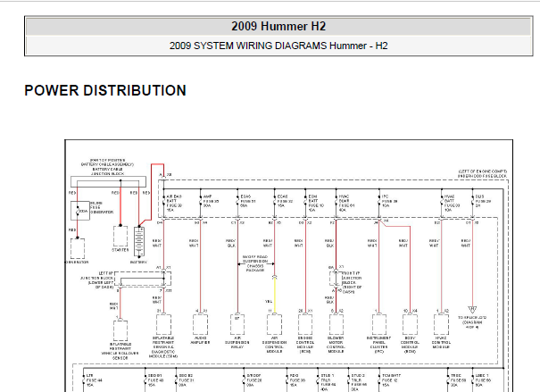
Task: Click the "POWER DISTRIBUTION" heading
Action: (105, 90)
